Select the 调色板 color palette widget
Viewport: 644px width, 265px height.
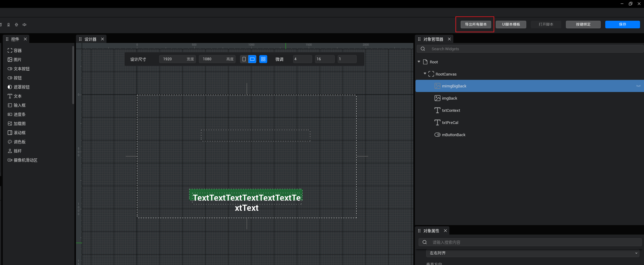17,142
